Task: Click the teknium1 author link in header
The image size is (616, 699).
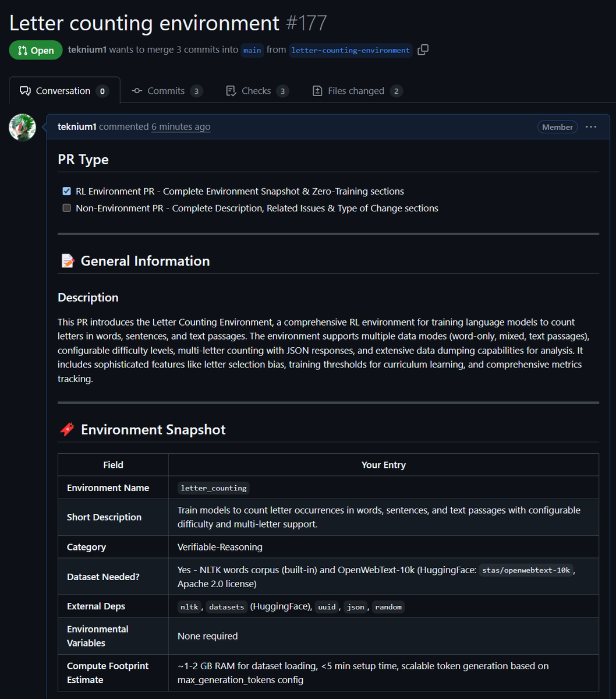Action: [87, 50]
